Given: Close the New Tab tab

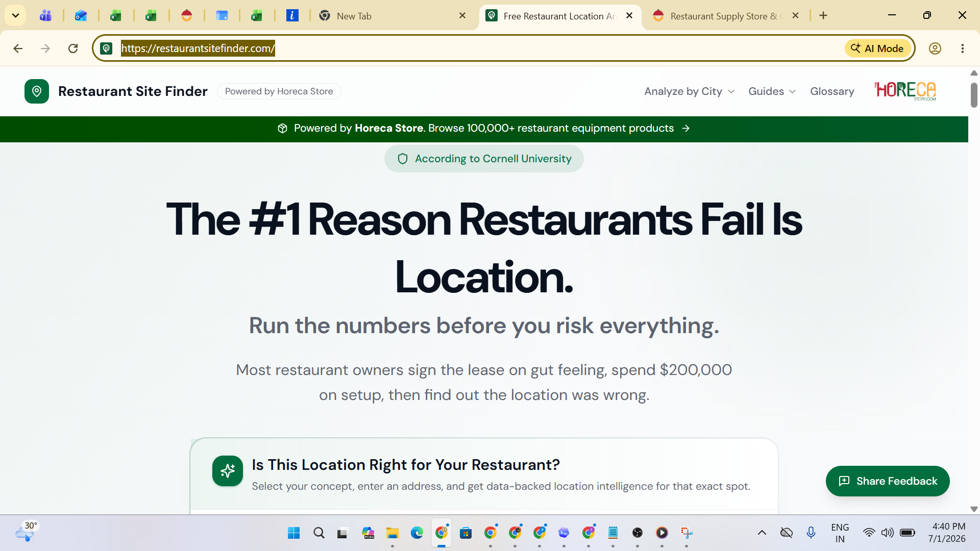Looking at the screenshot, I should (x=462, y=16).
